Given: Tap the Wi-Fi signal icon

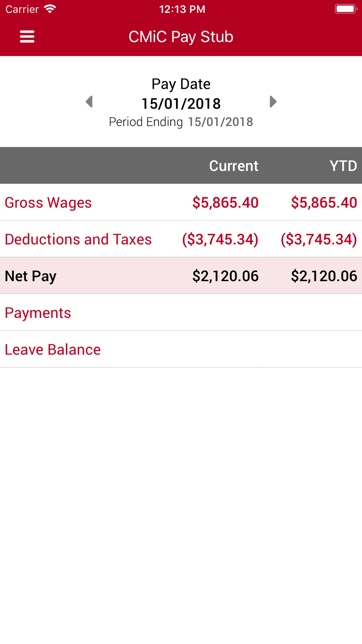Looking at the screenshot, I should pyautogui.click(x=50, y=9).
